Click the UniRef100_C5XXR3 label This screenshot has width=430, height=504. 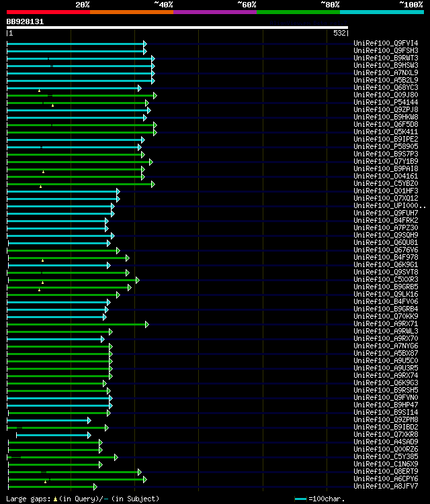coord(386,280)
